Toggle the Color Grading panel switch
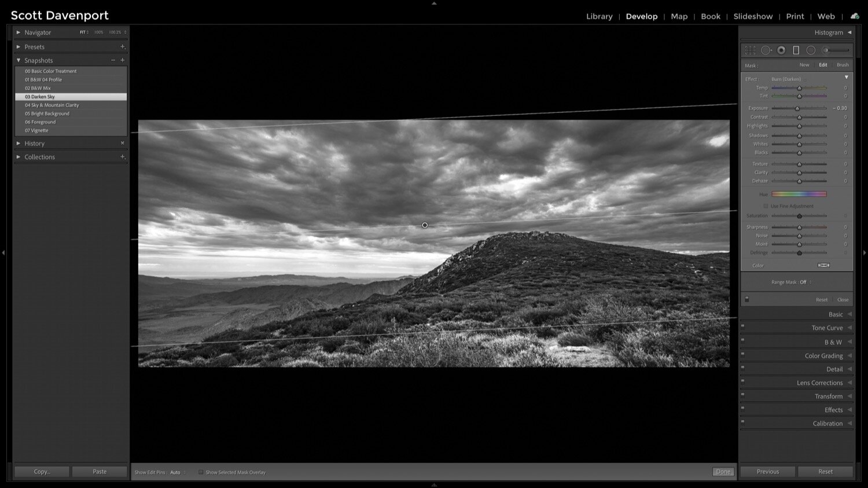 pyautogui.click(x=742, y=354)
